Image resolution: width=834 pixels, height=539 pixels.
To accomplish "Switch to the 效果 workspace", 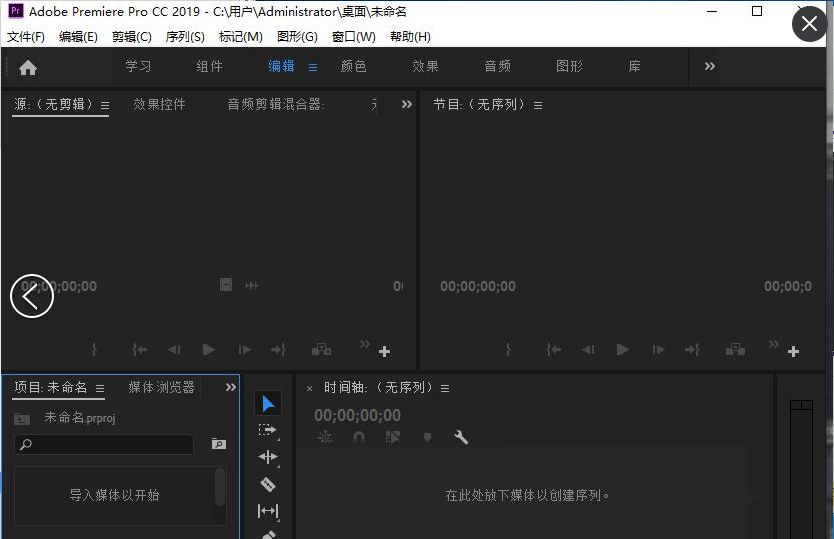I will [426, 67].
